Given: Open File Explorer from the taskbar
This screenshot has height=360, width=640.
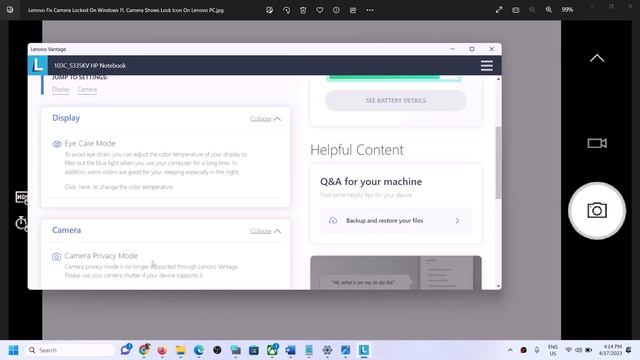Looking at the screenshot, I should click(180, 350).
